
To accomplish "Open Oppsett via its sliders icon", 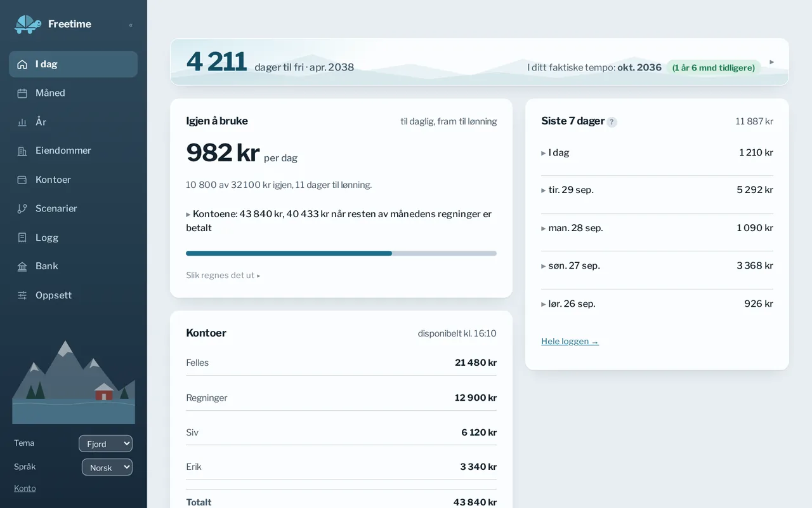I will tap(22, 295).
